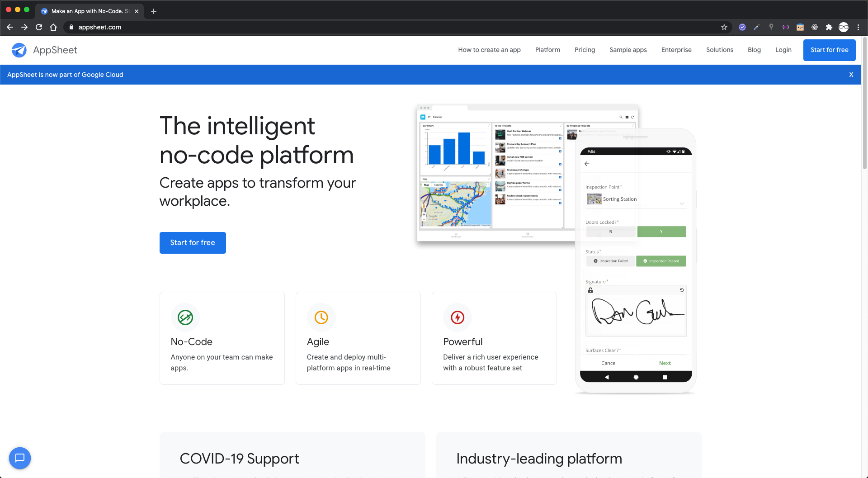This screenshot has height=478, width=868.
Task: Open the Platform menu item
Action: [547, 50]
